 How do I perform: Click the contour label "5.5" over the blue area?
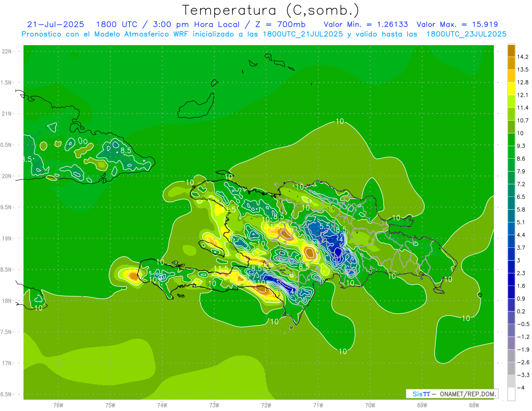pyautogui.click(x=325, y=226)
